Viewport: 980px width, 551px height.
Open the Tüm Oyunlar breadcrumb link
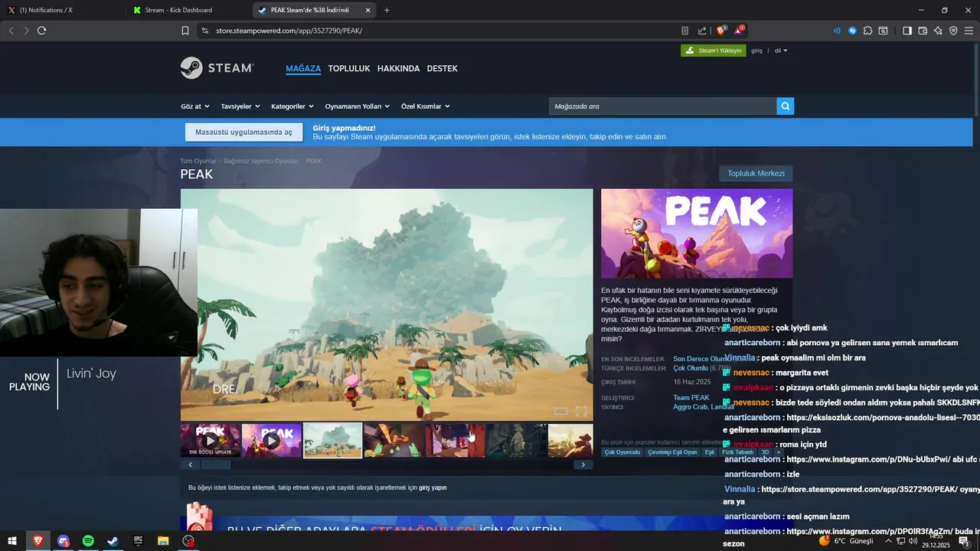198,161
